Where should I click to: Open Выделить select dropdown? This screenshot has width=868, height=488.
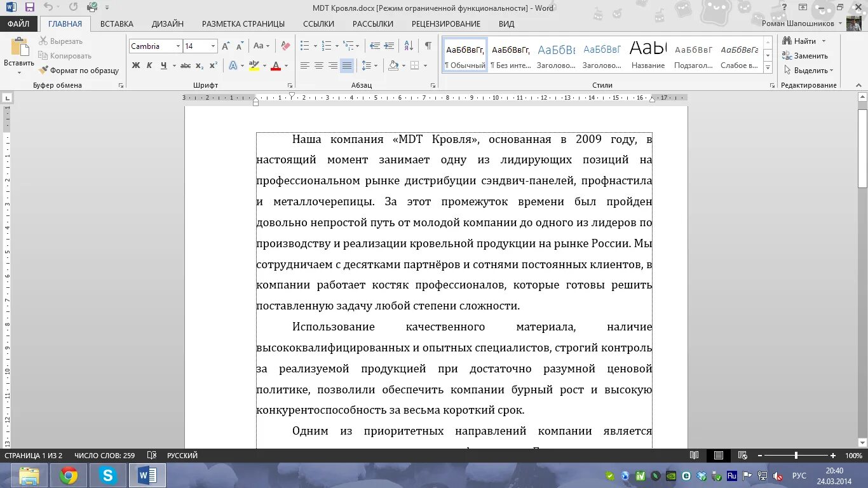pos(808,71)
